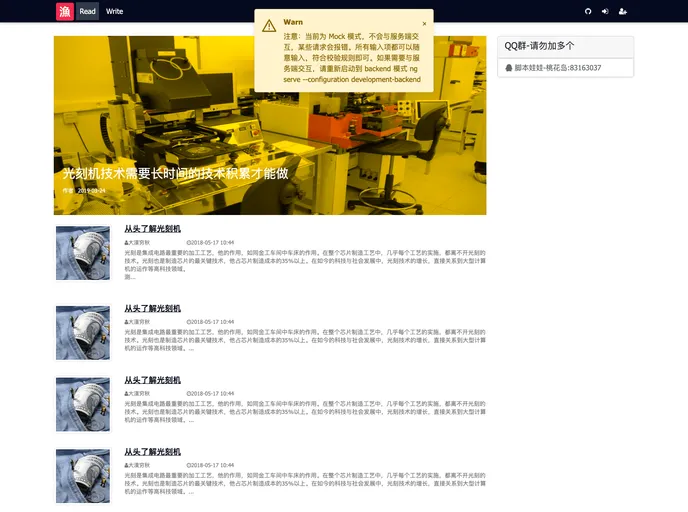Image resolution: width=688 pixels, height=512 pixels.
Task: Click the sign-in icon in navbar
Action: [605, 11]
